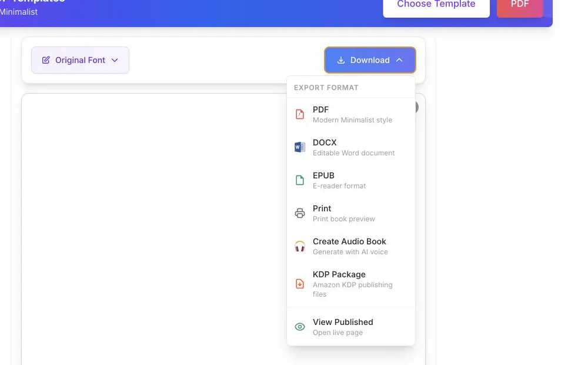Click the headphones audio book icon

[x=300, y=246]
